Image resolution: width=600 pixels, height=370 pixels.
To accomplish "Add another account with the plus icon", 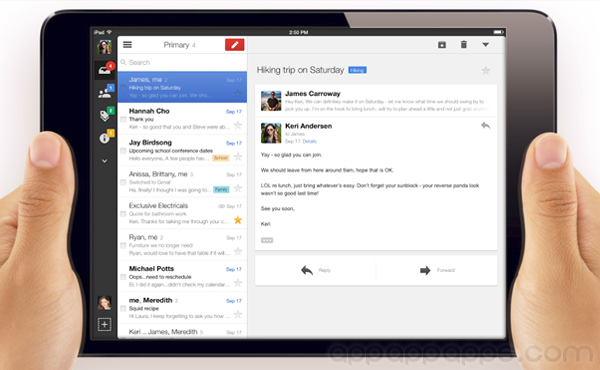I will (104, 325).
